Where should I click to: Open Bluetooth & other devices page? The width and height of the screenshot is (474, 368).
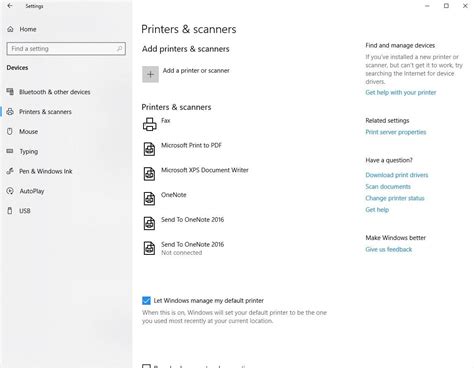coord(54,92)
